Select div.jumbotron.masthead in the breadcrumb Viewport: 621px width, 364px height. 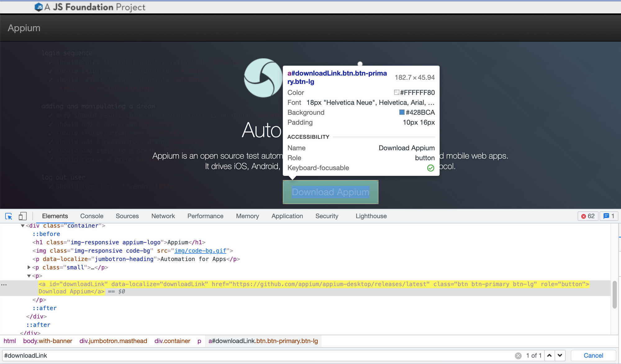click(x=113, y=341)
